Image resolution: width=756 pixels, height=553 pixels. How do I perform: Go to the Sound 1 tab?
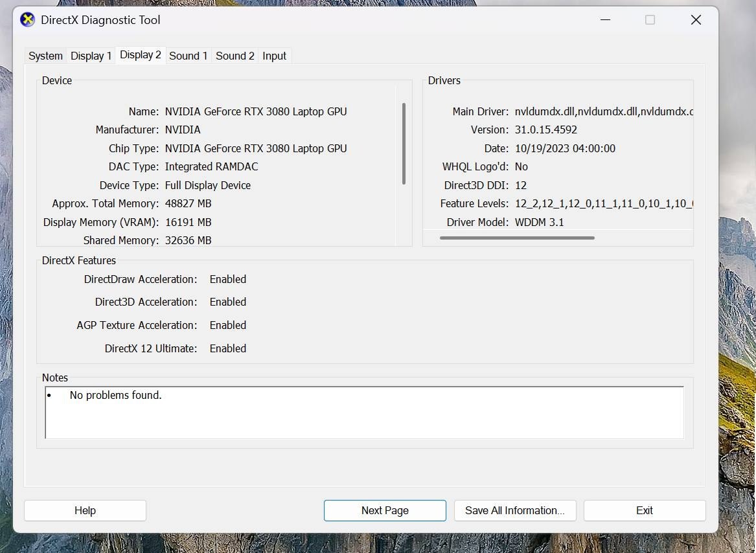pos(188,56)
